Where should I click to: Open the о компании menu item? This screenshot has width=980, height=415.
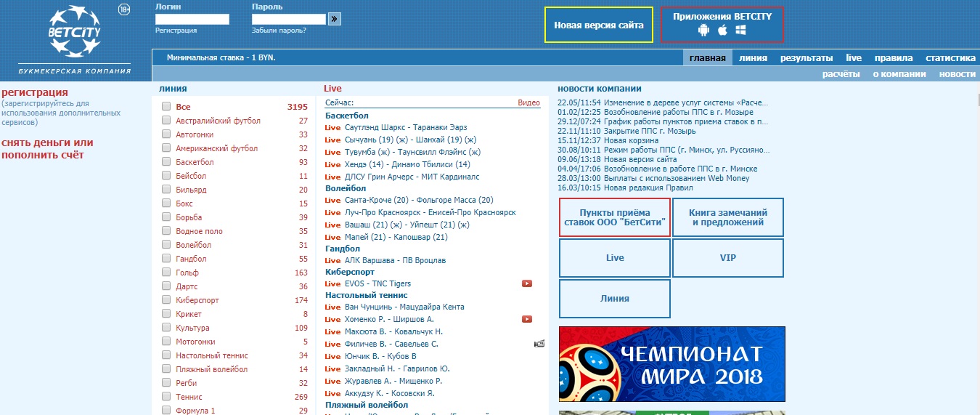899,73
